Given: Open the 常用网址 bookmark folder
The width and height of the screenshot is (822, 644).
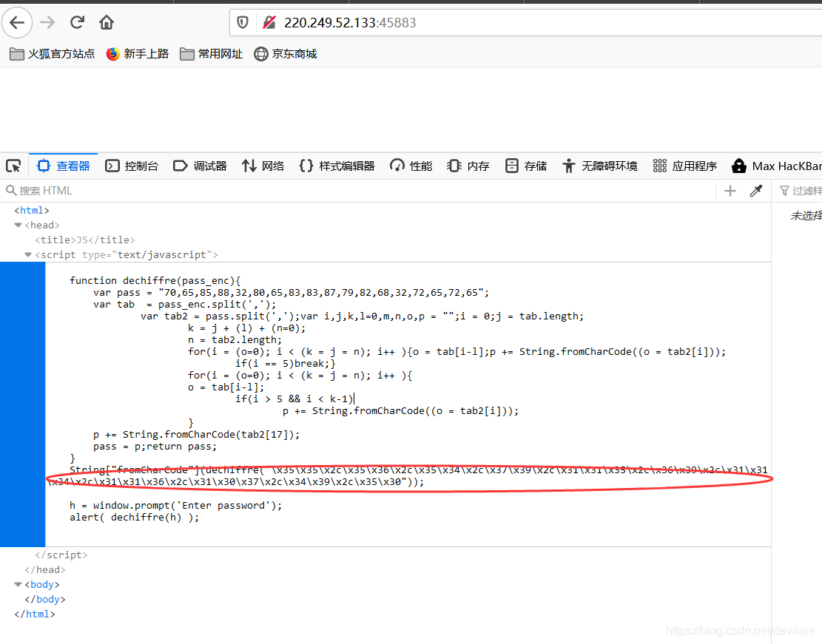Looking at the screenshot, I should (212, 54).
